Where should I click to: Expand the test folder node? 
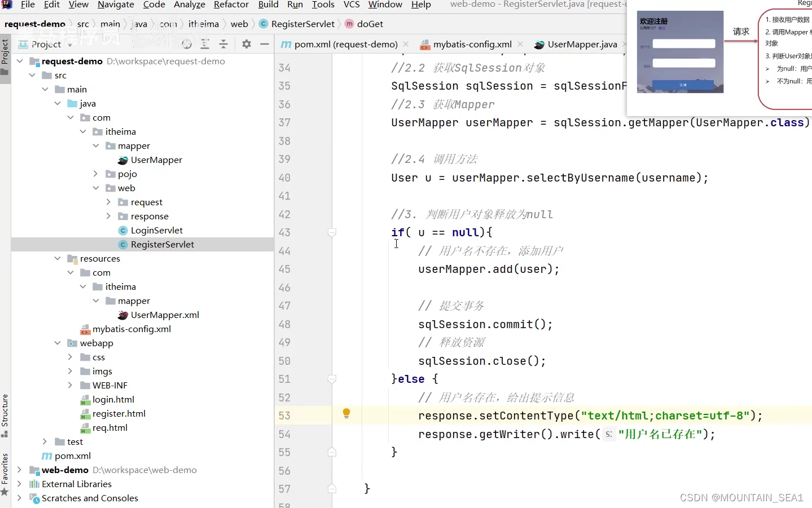click(x=45, y=441)
